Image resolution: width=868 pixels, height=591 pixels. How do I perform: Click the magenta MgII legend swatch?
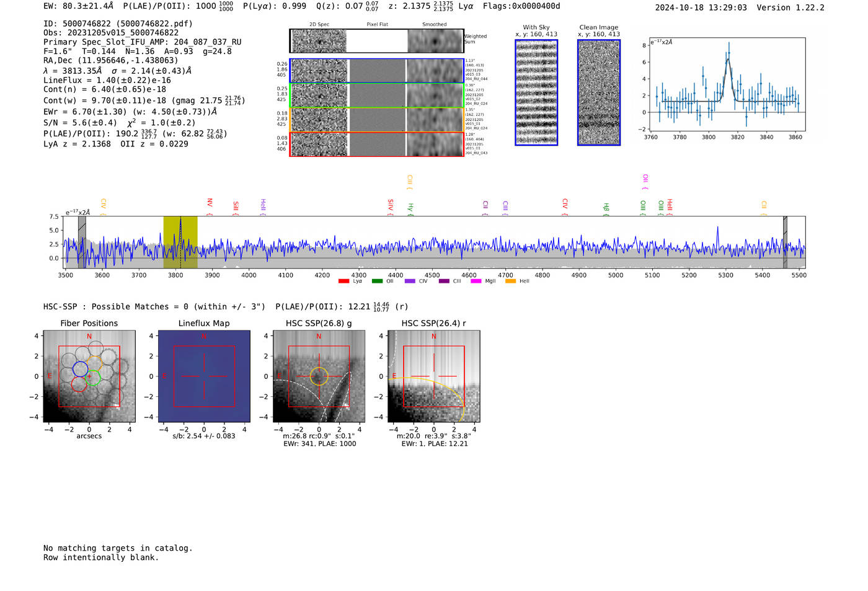(476, 282)
